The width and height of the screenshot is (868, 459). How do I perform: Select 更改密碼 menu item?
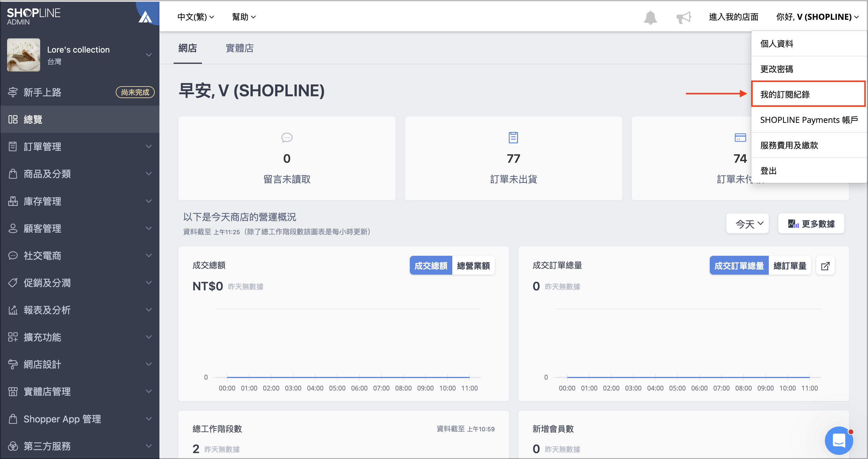(x=809, y=69)
